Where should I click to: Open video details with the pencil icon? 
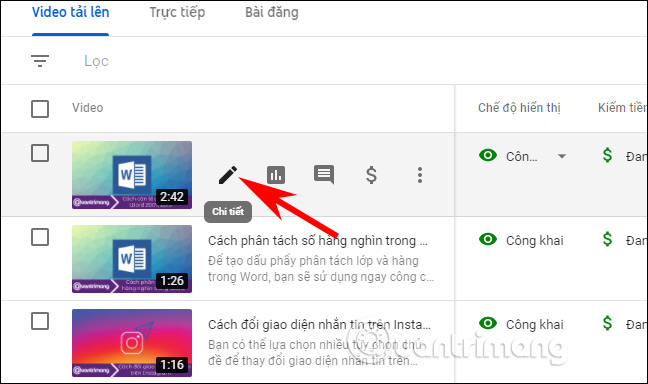[x=228, y=175]
